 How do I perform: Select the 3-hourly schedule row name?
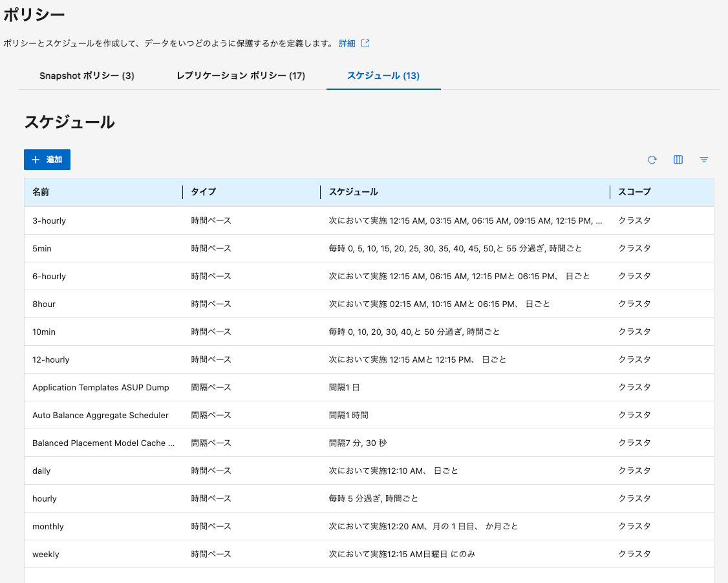pyautogui.click(x=49, y=220)
